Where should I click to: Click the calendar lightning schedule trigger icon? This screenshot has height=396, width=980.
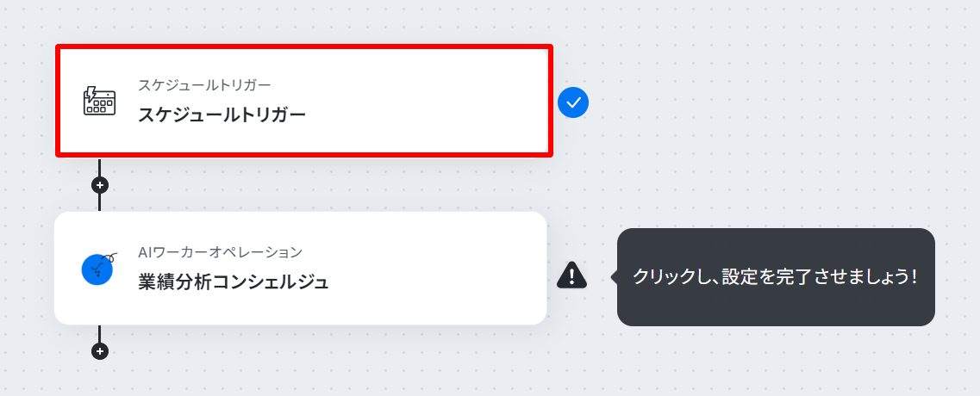(x=99, y=102)
